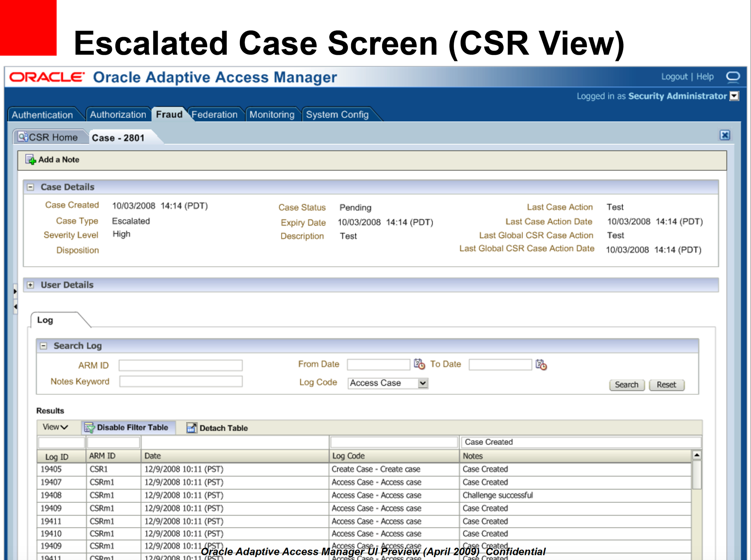Collapse the Case Details section
Image resolution: width=751 pixels, height=560 pixels.
[31, 187]
